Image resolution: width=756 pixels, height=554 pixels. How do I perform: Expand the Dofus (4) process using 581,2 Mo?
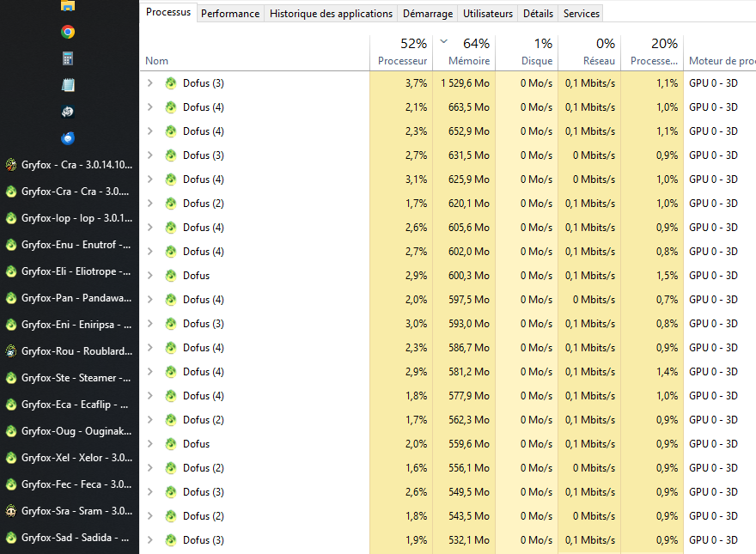[150, 372]
